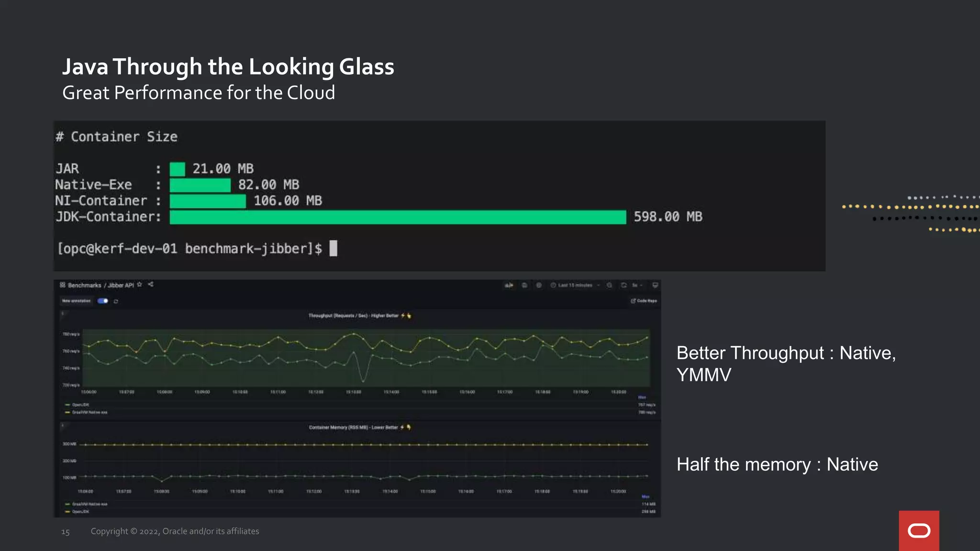The height and width of the screenshot is (551, 980).
Task: Collapse the Container Memory panel row expander
Action: point(62,425)
